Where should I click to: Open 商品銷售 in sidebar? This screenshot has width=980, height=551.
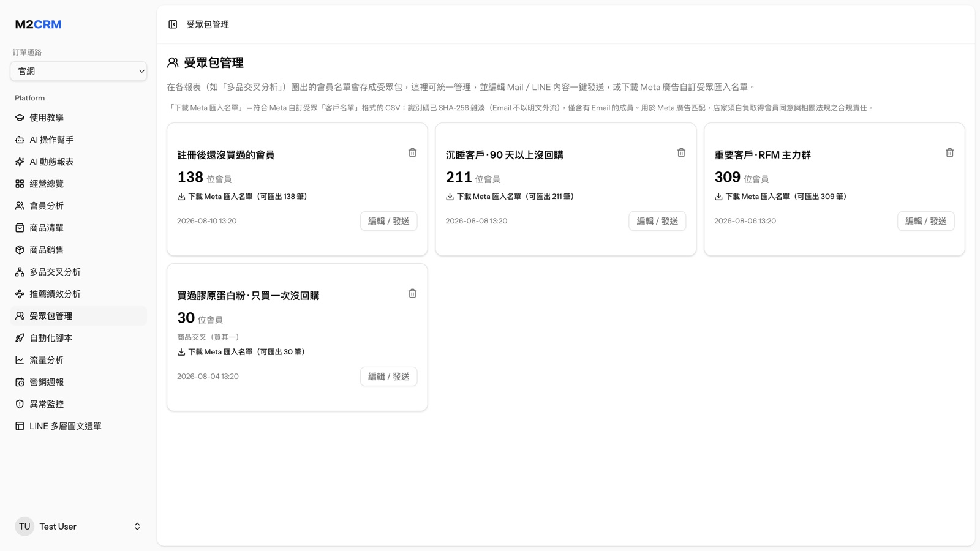78,250
